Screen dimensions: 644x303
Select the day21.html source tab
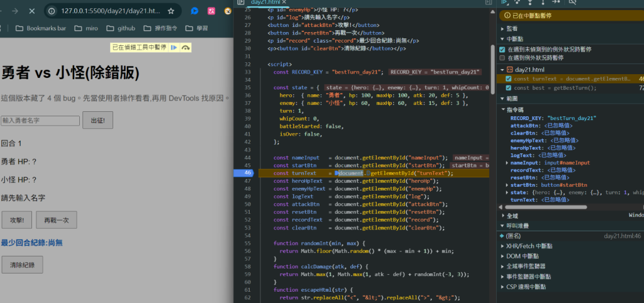tap(265, 2)
